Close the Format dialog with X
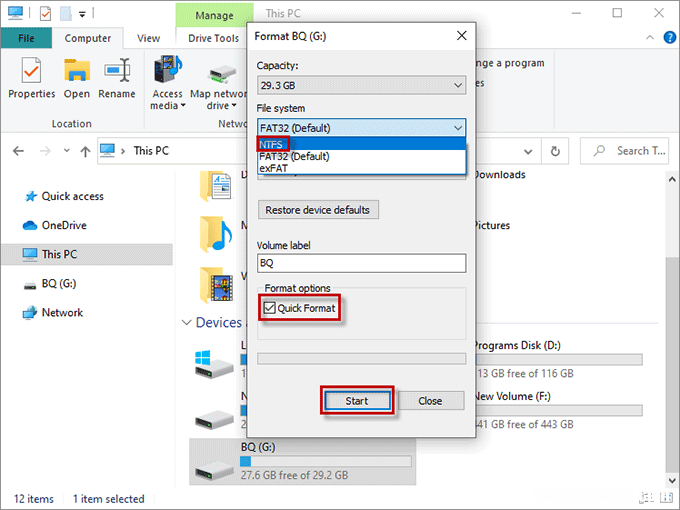 coord(462,36)
